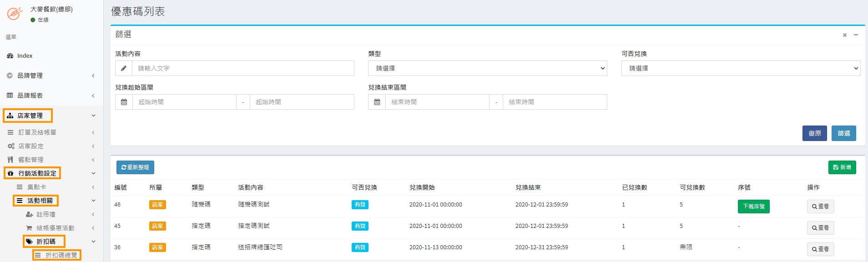Open 品牌報表 in the sidebar
Screen dimensions: 868x262
30,96
